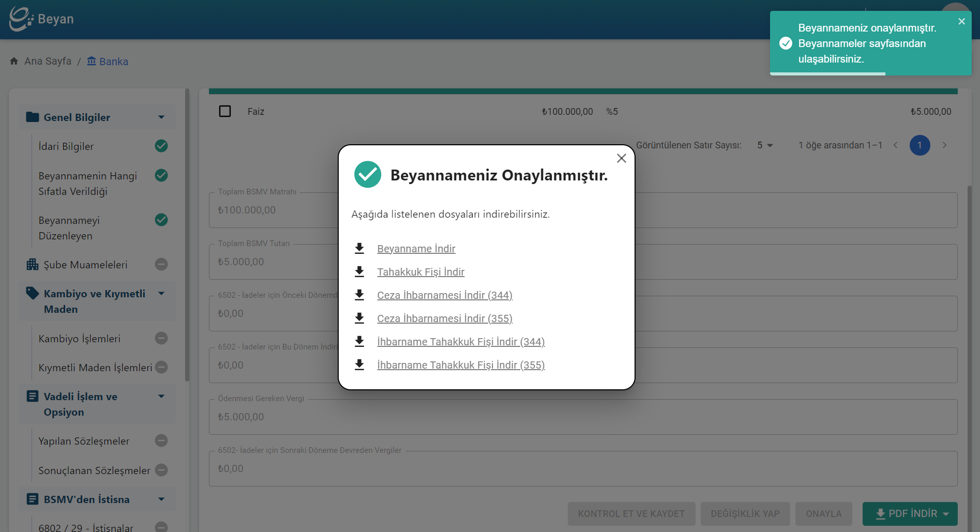
Task: Open the PDF İNDİR dropdown button
Action: 910,514
